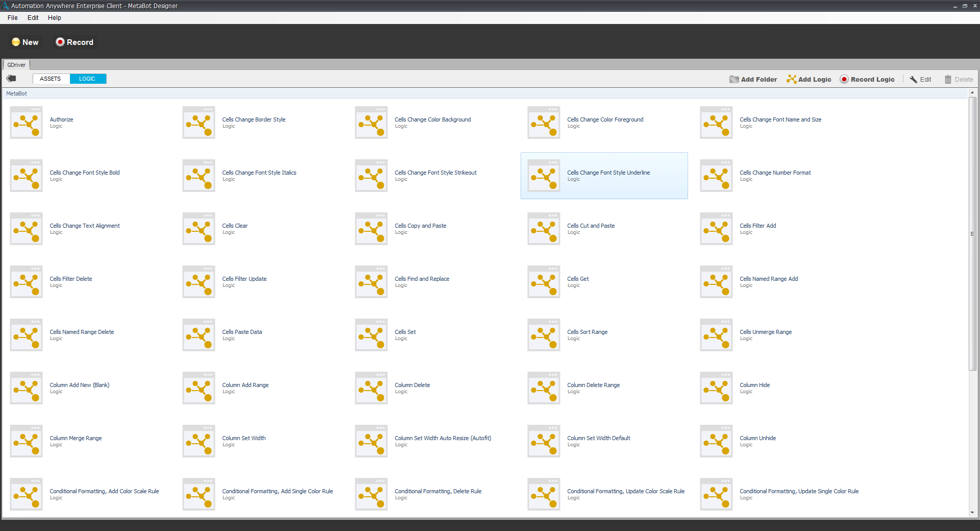Open the File menu
Image resolution: width=980 pixels, height=531 pixels.
13,18
